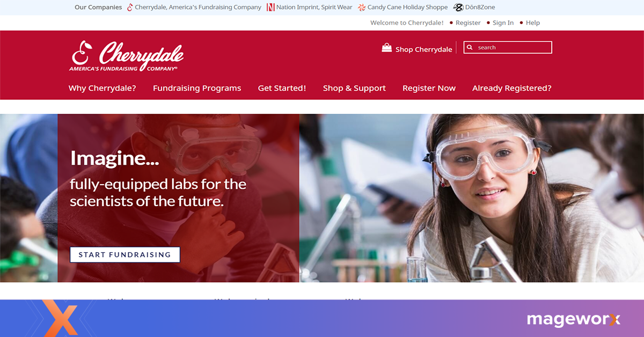Click the Nation Imprint red N icon
Screen dimensions: 644x337
270,8
